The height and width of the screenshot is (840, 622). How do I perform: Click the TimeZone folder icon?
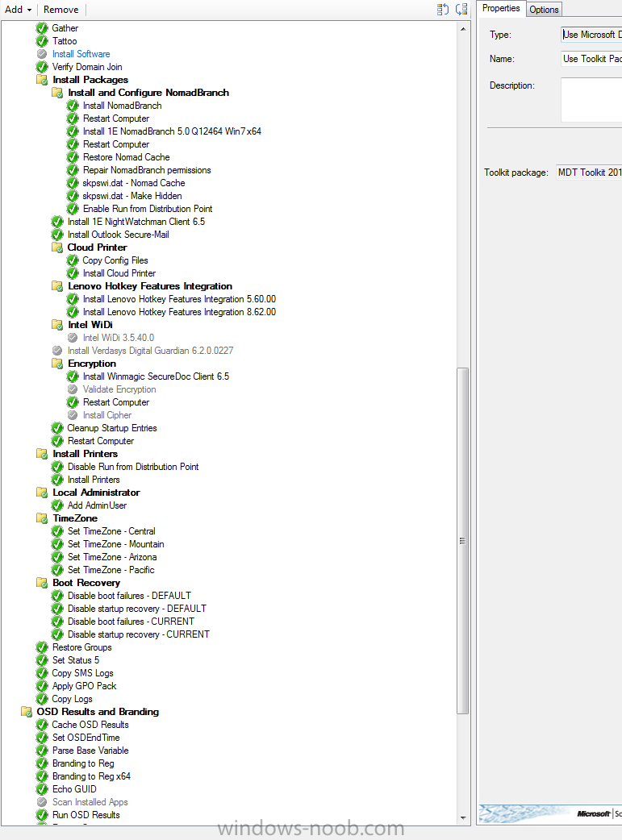(x=42, y=518)
